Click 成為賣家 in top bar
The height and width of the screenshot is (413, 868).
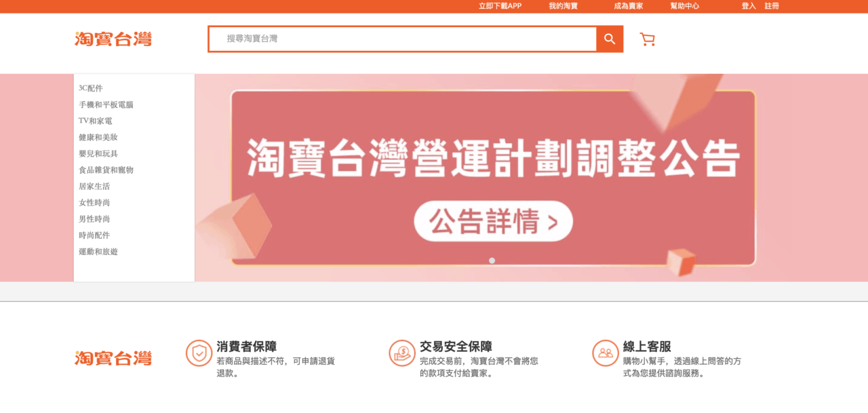click(x=629, y=6)
